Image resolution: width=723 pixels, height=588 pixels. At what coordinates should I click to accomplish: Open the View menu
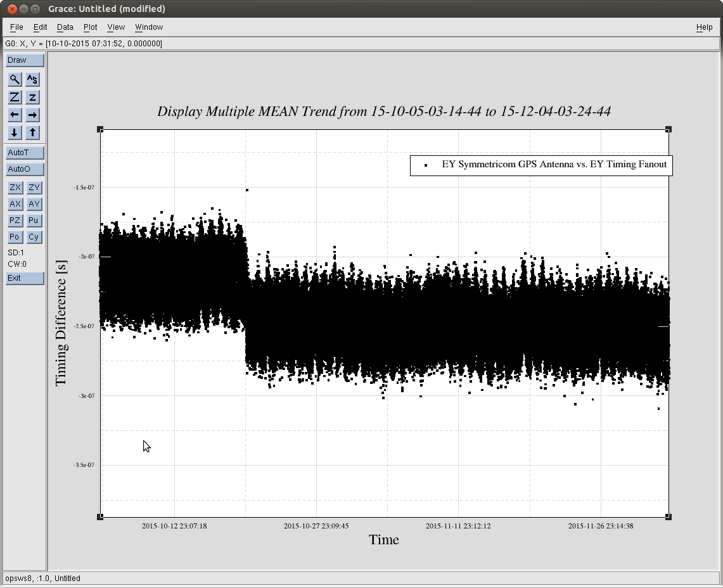[116, 27]
